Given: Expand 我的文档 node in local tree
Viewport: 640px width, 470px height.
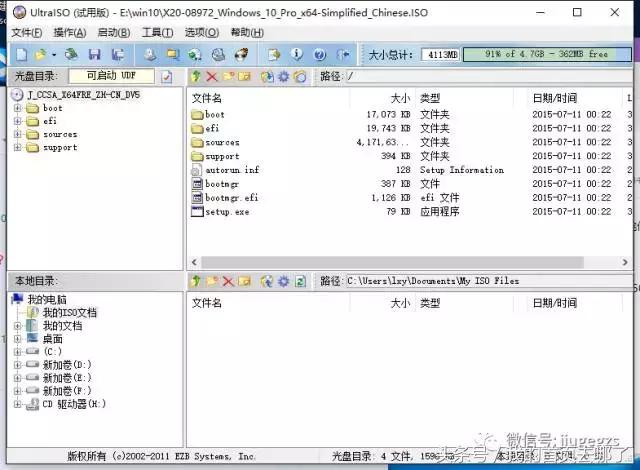Looking at the screenshot, I should pyautogui.click(x=18, y=326).
